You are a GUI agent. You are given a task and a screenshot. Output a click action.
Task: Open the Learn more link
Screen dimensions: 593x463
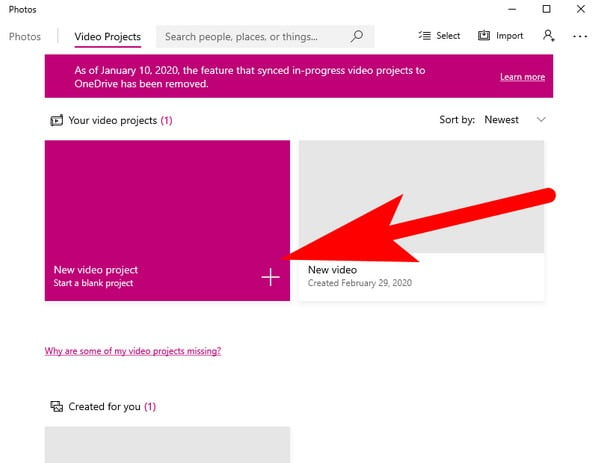(x=522, y=77)
